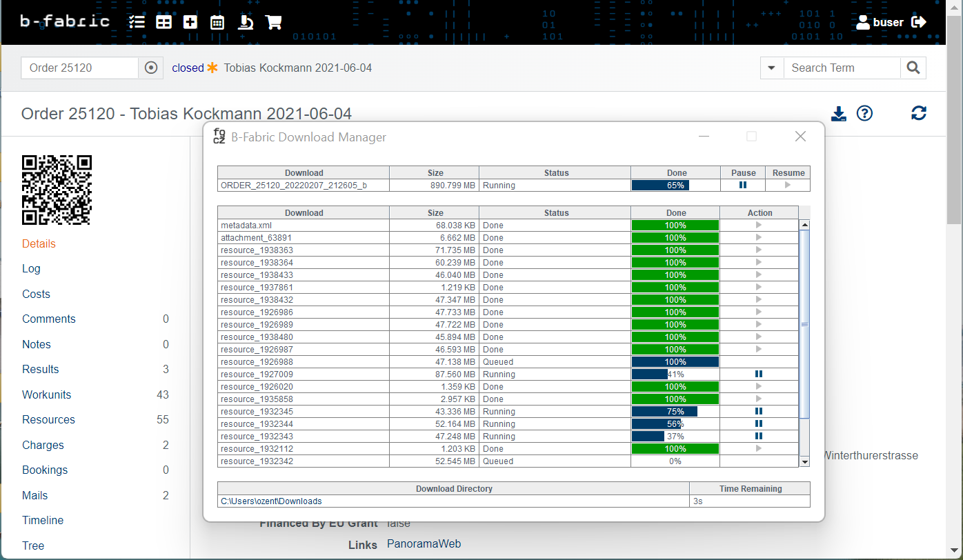Viewport: 963px width, 560px height.
Task: Open the search type dropdown arrow
Action: [772, 68]
